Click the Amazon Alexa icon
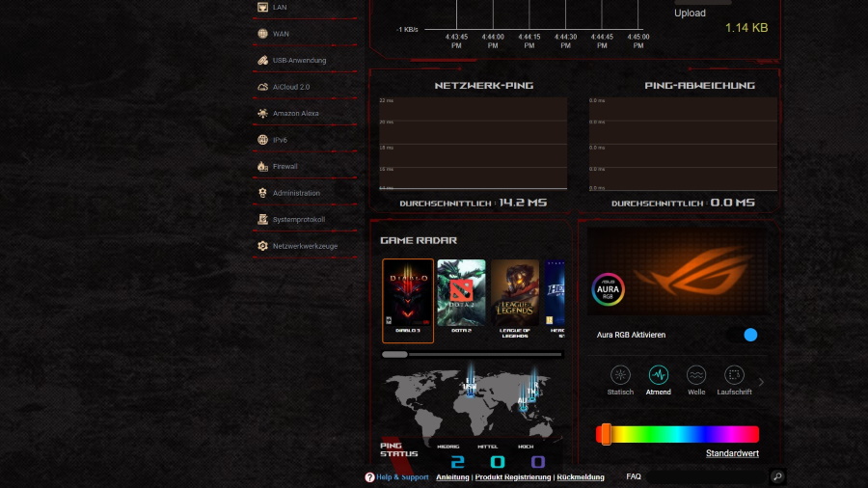The image size is (868, 488). click(263, 114)
